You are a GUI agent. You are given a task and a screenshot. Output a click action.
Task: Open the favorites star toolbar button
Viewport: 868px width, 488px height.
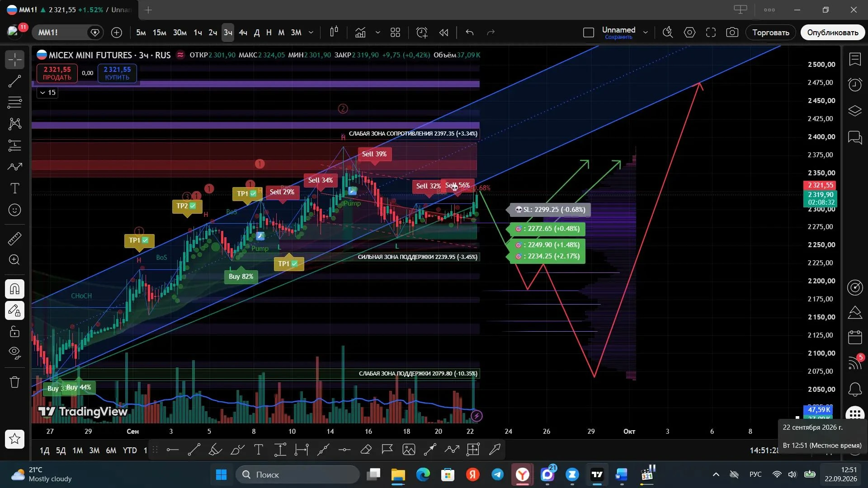(14, 439)
